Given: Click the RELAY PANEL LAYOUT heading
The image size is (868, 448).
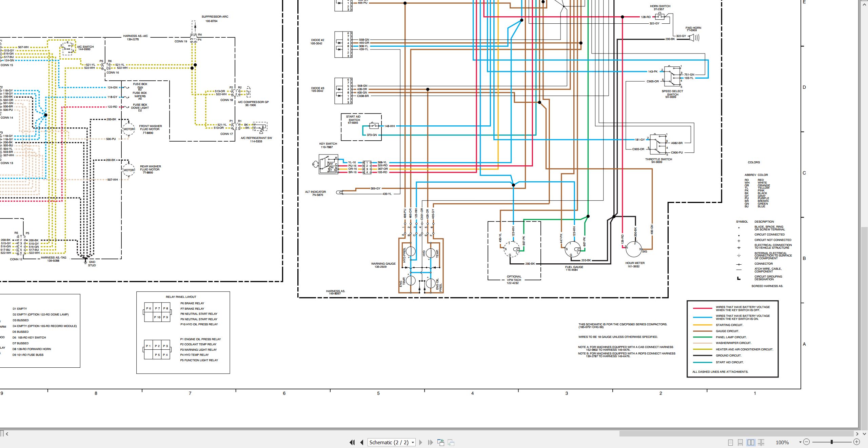Looking at the screenshot, I should coord(181,297).
